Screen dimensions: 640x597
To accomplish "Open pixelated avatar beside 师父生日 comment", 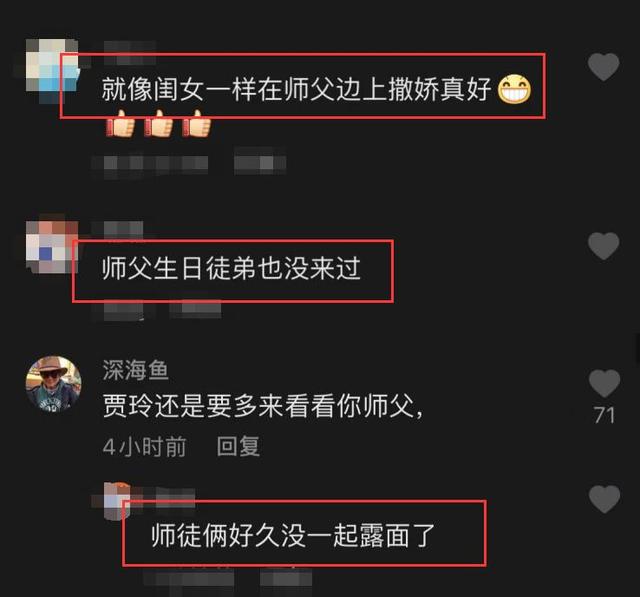I will coord(52,247).
